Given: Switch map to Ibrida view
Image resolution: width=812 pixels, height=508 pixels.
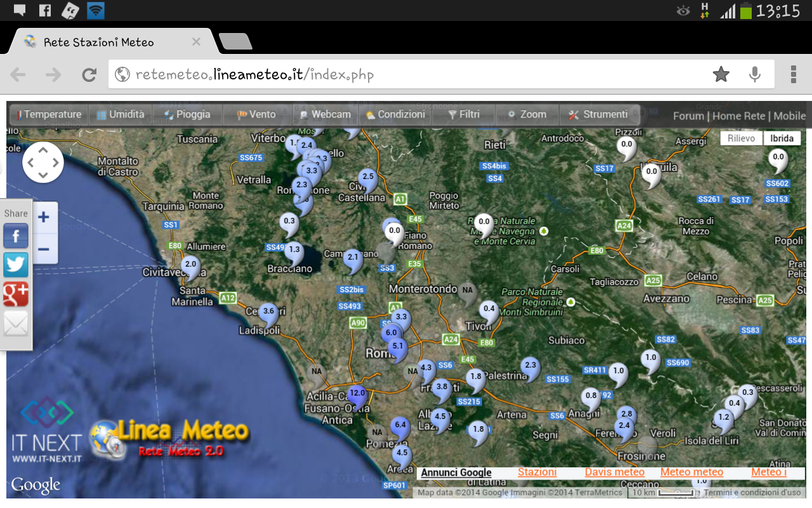Looking at the screenshot, I should point(782,138).
